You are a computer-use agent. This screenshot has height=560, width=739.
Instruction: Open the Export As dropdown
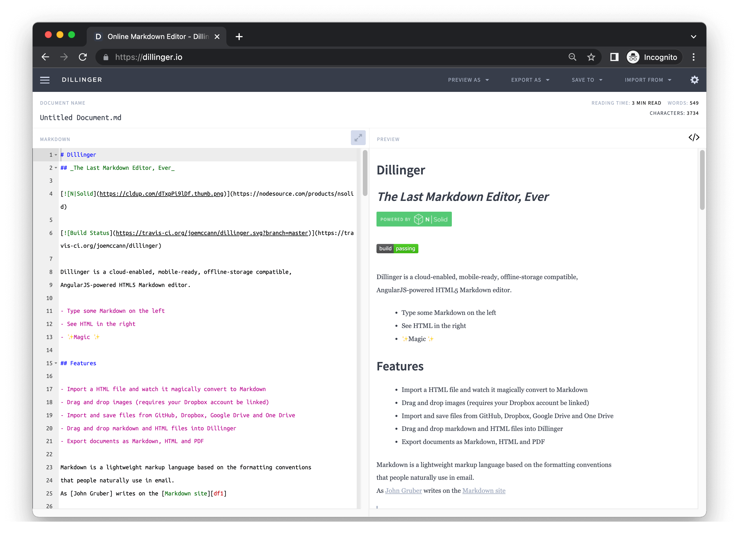click(x=530, y=80)
